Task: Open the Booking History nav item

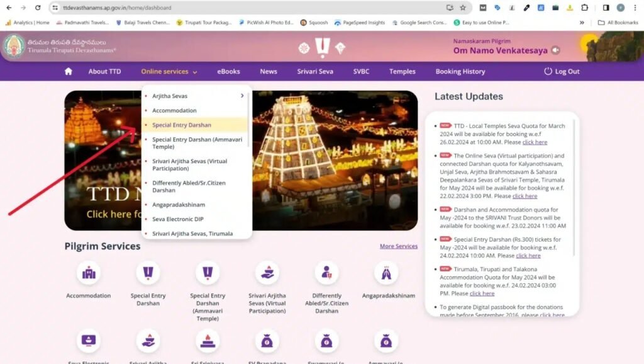Action: click(460, 71)
